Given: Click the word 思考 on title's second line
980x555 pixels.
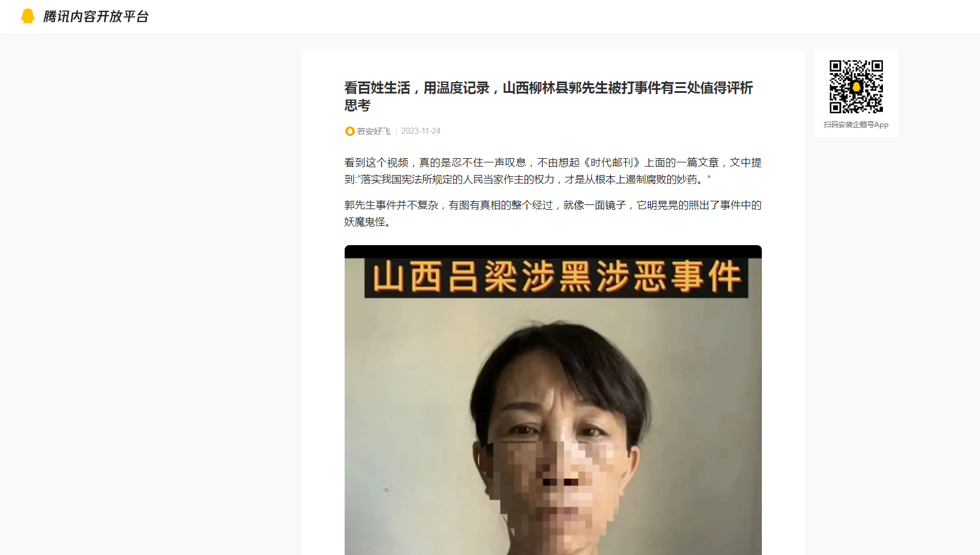Looking at the screenshot, I should tap(357, 105).
